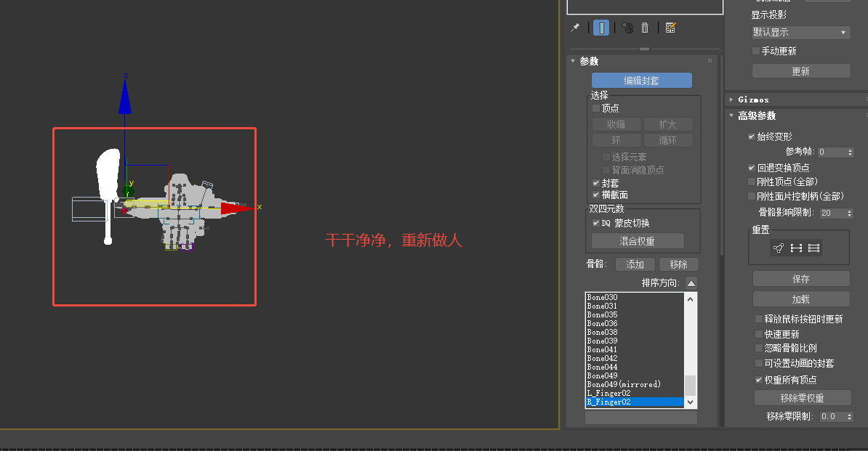Click the 移除零限制 spinner arrows
This screenshot has height=451, width=868.
click(x=850, y=417)
